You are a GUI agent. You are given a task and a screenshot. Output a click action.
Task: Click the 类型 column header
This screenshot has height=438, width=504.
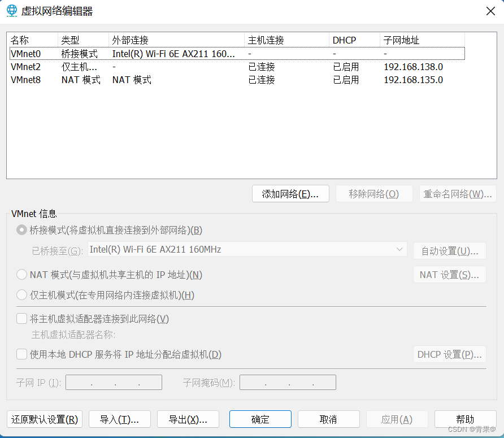click(x=83, y=40)
